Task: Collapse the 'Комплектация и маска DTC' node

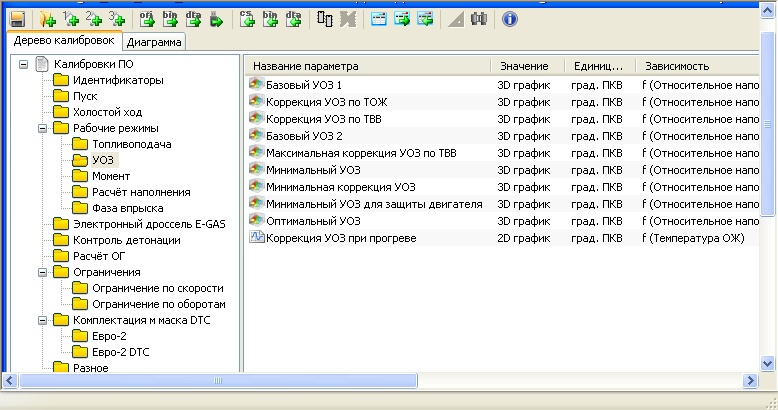Action: coord(43,320)
